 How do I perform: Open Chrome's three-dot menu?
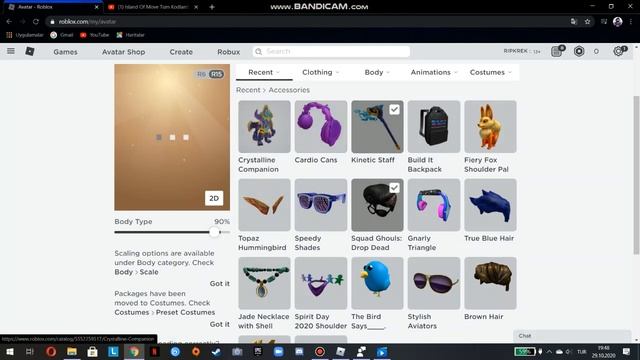631,22
